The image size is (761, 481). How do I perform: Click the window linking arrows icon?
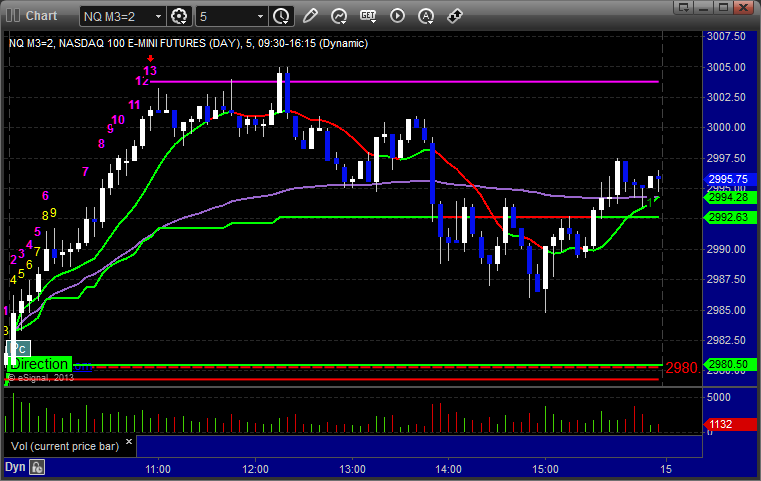point(455,16)
